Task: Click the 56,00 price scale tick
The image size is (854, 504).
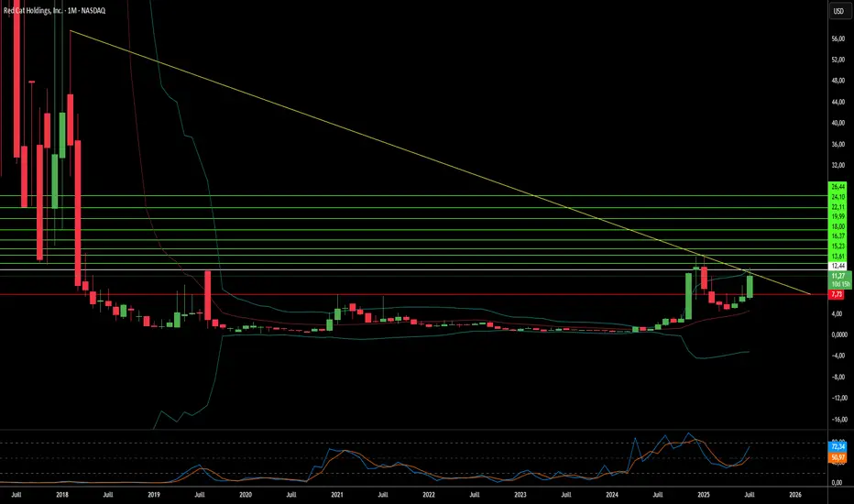Action: (x=837, y=39)
